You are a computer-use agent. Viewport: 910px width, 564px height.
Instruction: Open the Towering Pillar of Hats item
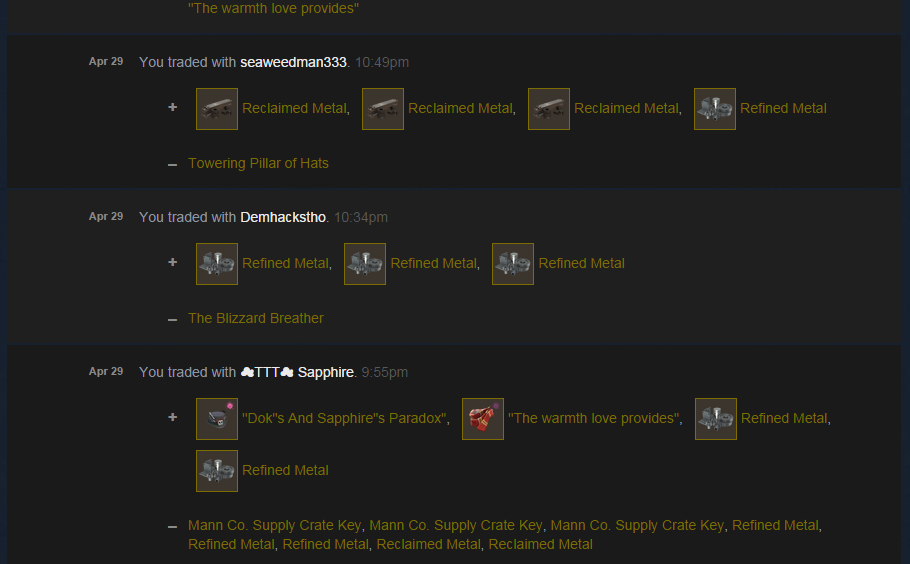[x=258, y=163]
